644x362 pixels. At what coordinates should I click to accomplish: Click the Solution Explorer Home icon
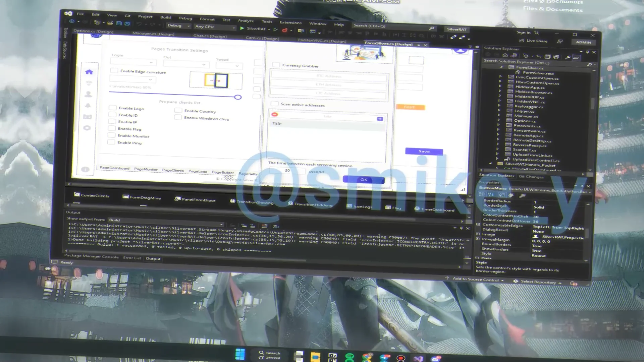coord(505,56)
